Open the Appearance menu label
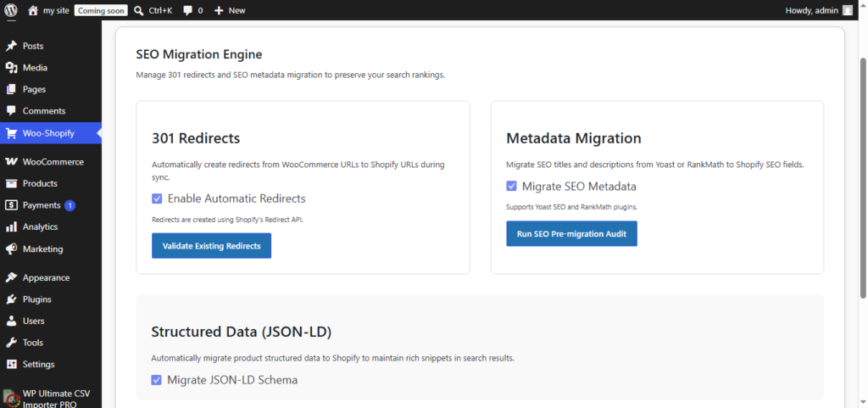This screenshot has height=408, width=868. [46, 277]
